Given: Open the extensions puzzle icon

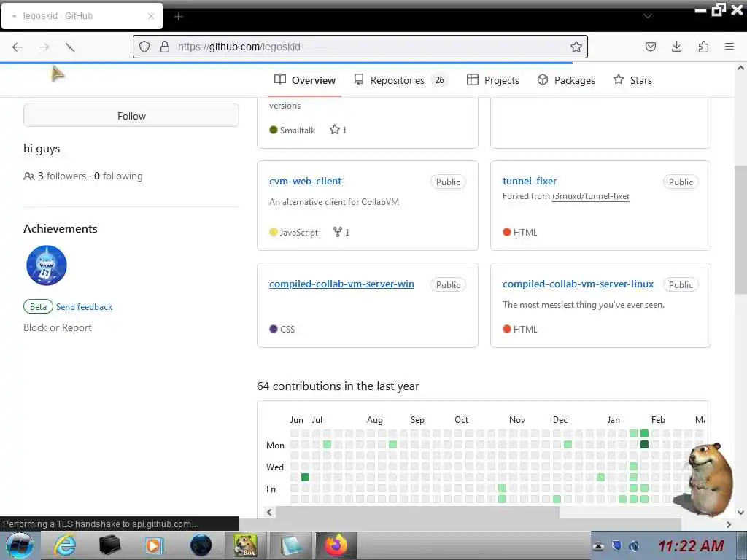Looking at the screenshot, I should [x=703, y=47].
